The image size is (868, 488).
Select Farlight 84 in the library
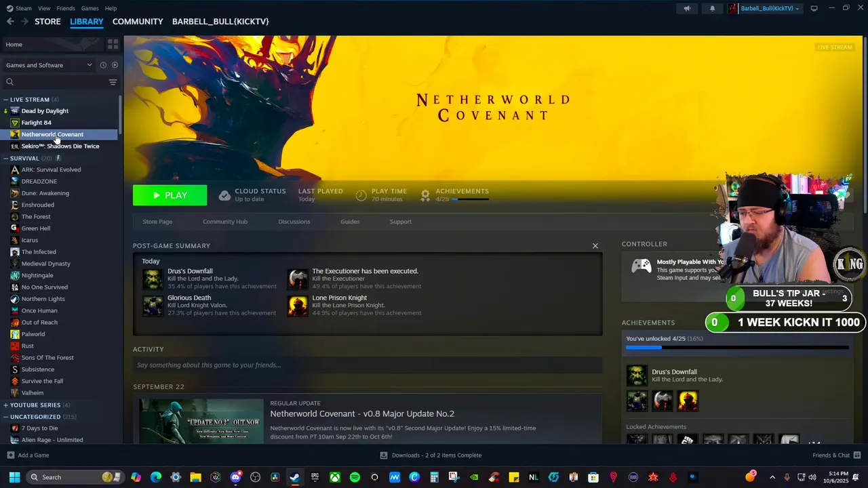pyautogui.click(x=37, y=123)
